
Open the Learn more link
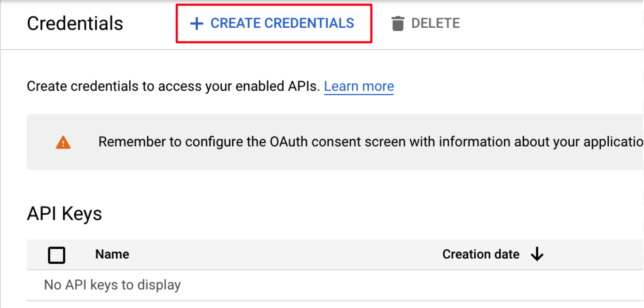(x=359, y=86)
